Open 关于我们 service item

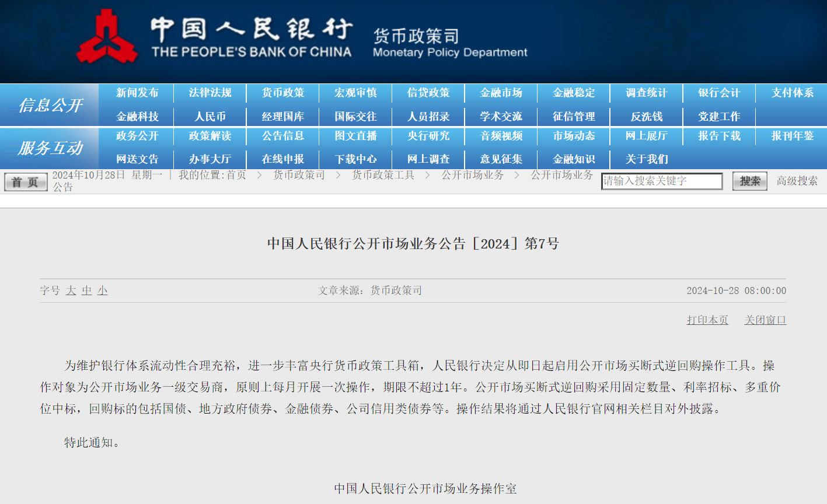(647, 159)
